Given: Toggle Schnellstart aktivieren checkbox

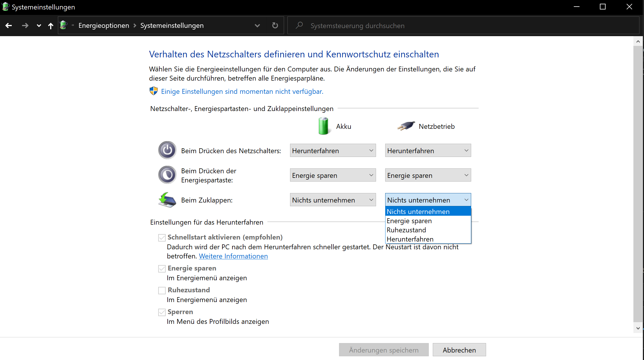Looking at the screenshot, I should (x=162, y=238).
